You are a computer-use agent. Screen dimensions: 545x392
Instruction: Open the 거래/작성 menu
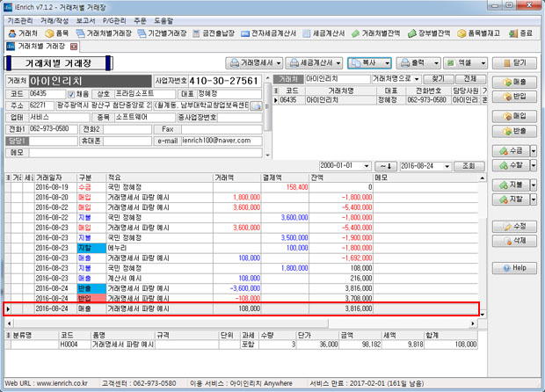coord(52,18)
